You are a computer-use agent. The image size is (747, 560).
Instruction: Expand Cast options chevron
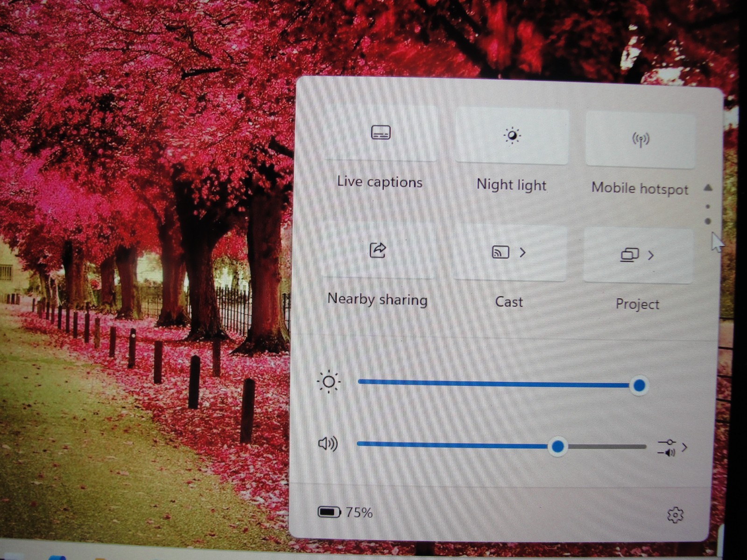point(523,252)
